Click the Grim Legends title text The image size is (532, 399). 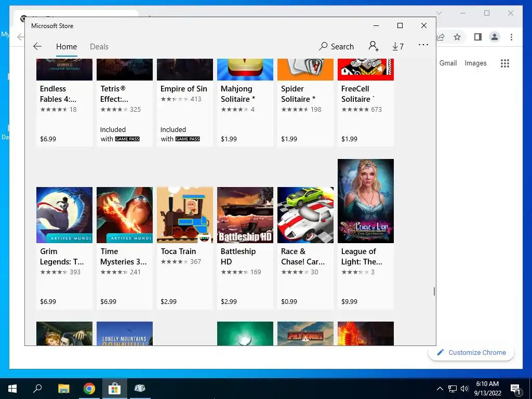62,257
